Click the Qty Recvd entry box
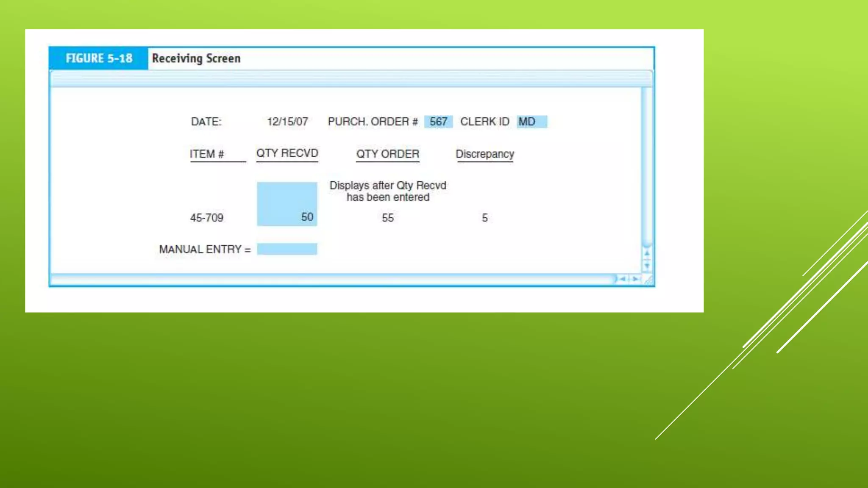This screenshot has height=488, width=868. click(287, 204)
